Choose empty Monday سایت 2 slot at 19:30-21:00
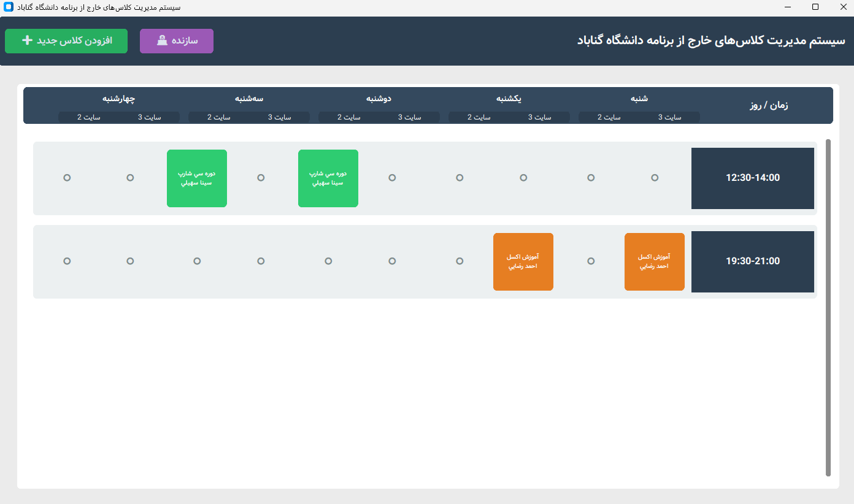This screenshot has width=854, height=504. click(328, 261)
